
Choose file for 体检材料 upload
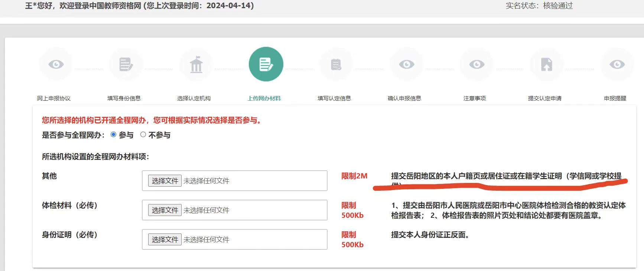pos(165,210)
